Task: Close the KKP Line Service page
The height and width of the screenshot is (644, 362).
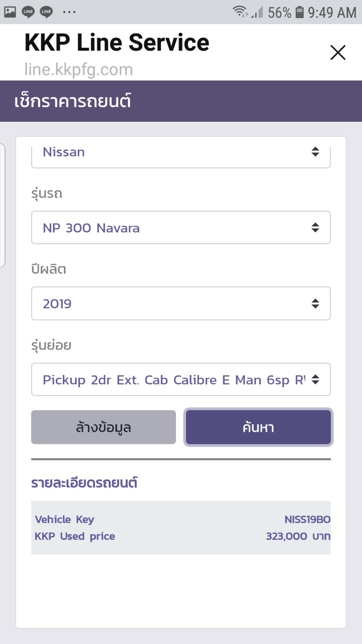Action: tap(338, 52)
